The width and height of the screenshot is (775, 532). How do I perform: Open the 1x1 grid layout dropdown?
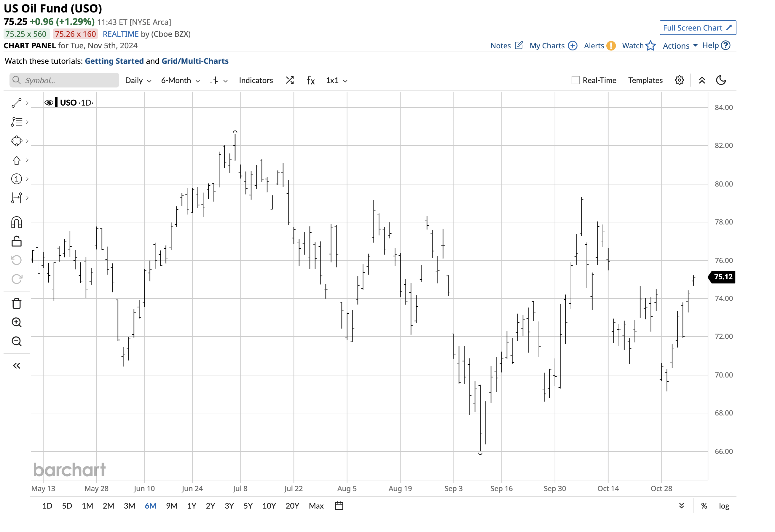336,80
